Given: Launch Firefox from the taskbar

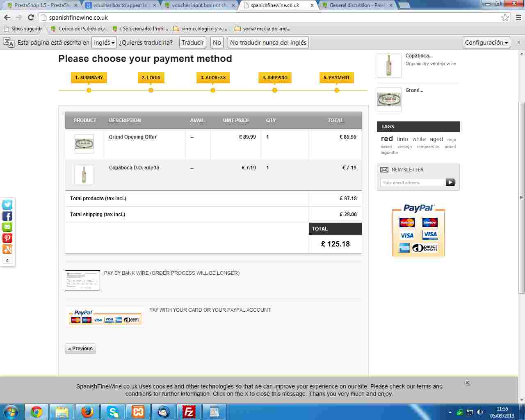Looking at the screenshot, I should tap(87, 412).
